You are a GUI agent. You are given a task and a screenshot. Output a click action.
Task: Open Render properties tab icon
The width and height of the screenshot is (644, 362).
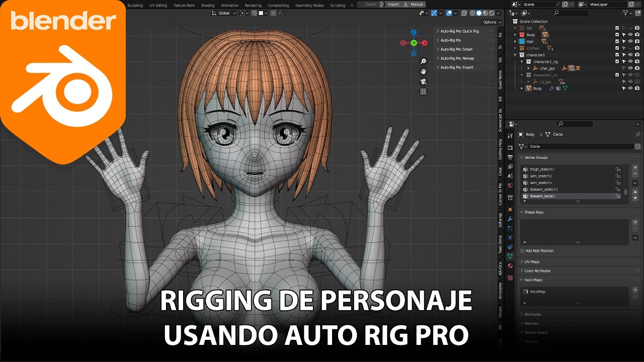tap(510, 147)
